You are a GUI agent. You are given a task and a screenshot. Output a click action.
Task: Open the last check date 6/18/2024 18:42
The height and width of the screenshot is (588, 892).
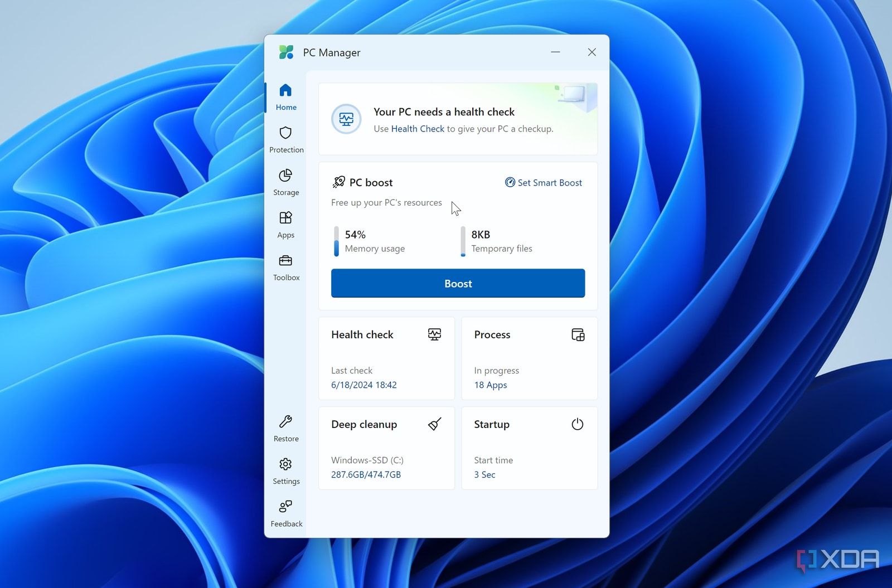(364, 385)
